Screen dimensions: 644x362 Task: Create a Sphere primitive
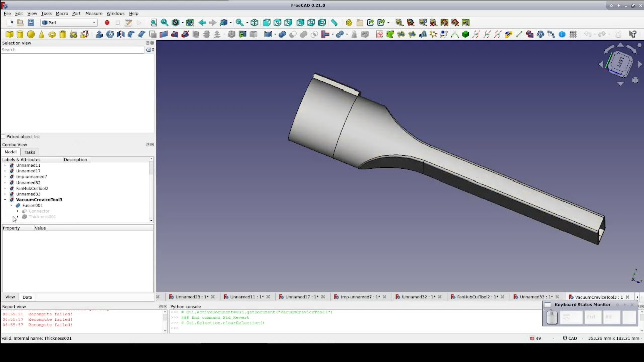(31, 34)
